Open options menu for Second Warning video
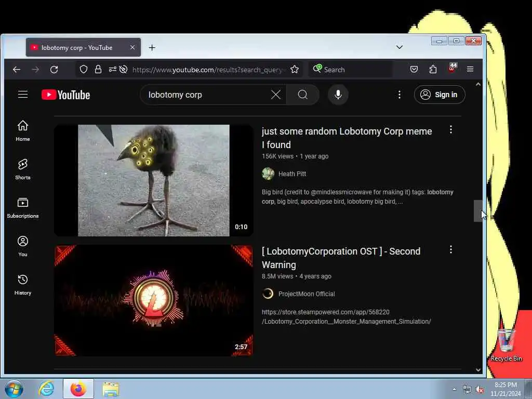Image resolution: width=532 pixels, height=399 pixels. tap(450, 250)
